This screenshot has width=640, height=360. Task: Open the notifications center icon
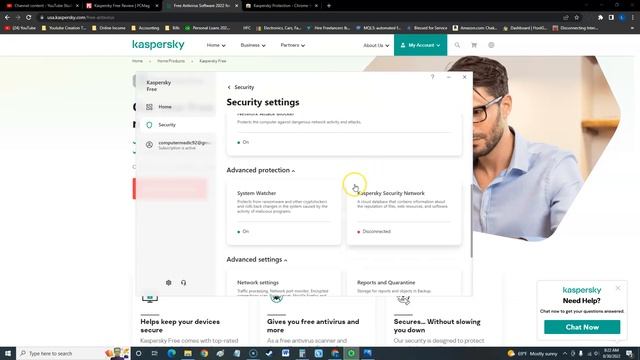pos(629,353)
